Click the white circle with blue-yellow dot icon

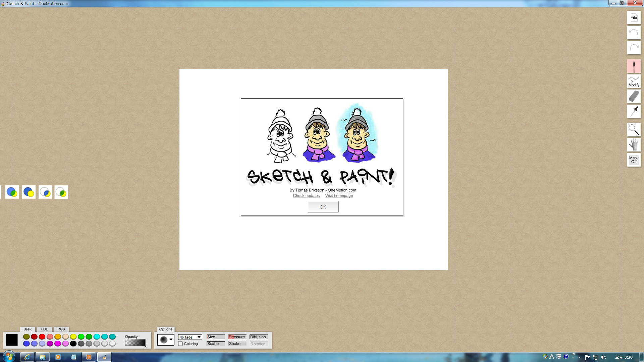(45, 192)
